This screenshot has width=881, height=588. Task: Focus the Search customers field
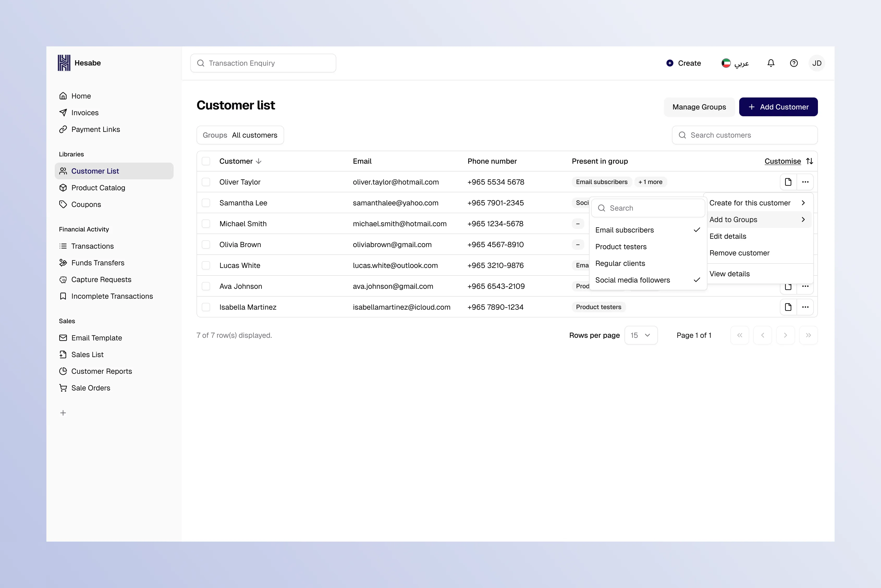pos(744,135)
